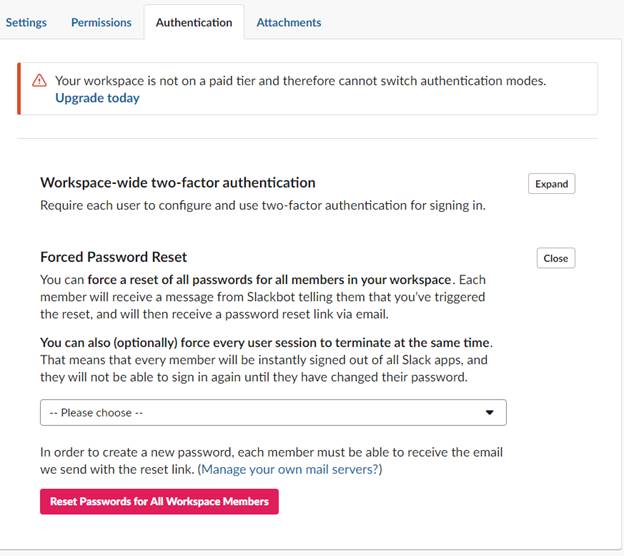Image resolution: width=624 pixels, height=556 pixels.
Task: Switch to the Permissions tab
Action: pyautogui.click(x=101, y=23)
